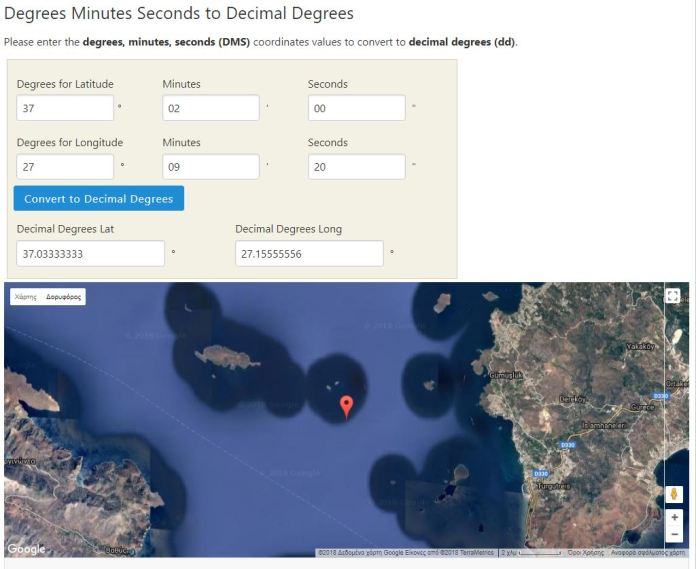This screenshot has width=696, height=569.
Task: Click the Degrees for Longitude field
Action: pos(65,167)
